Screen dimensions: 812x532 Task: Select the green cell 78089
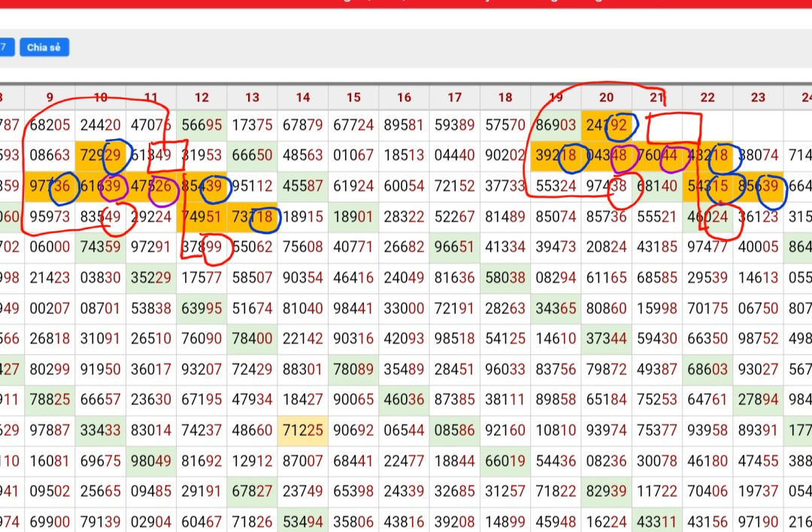coord(353,370)
